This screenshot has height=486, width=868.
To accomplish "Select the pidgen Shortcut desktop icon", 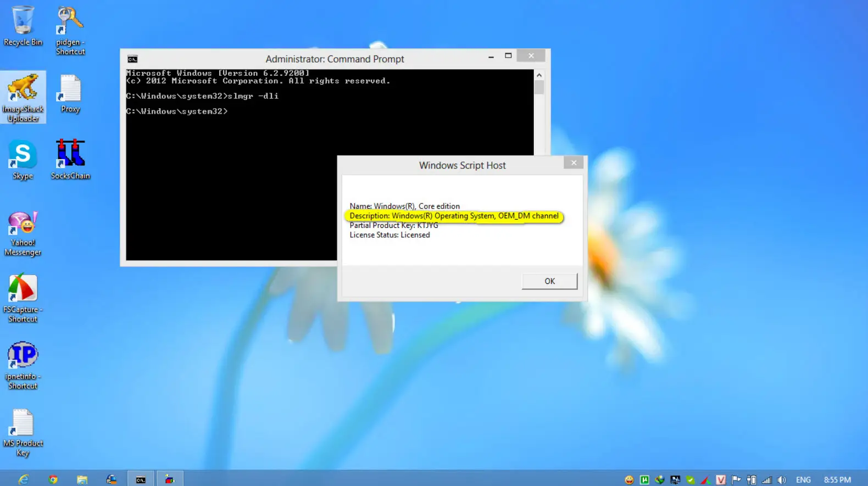I will [70, 30].
